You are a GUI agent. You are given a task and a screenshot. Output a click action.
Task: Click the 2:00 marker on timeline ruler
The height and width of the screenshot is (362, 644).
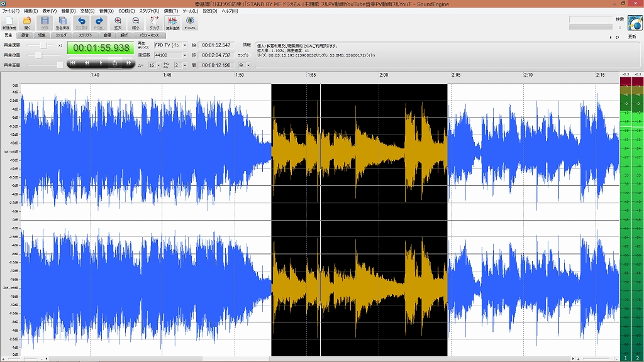tap(384, 75)
